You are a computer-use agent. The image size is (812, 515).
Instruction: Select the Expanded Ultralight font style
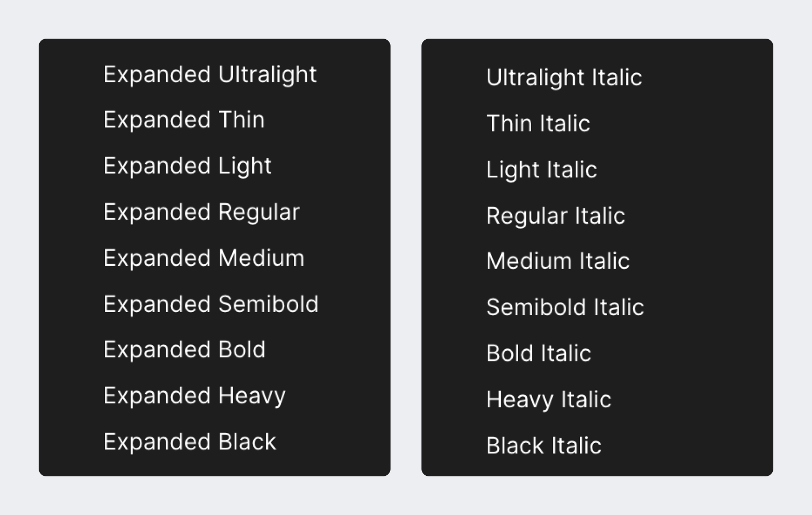click(x=210, y=74)
